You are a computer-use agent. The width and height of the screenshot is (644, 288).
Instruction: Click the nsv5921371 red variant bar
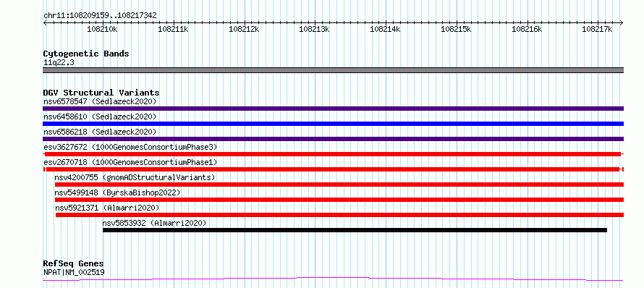click(339, 215)
